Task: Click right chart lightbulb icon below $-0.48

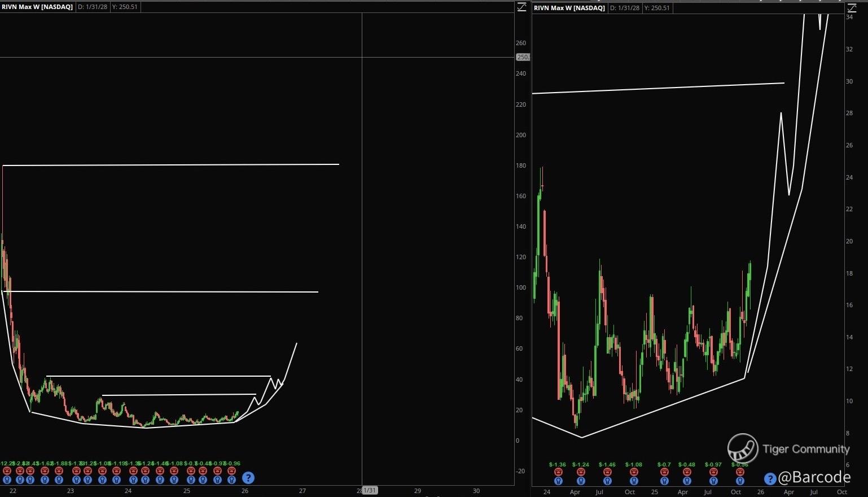Action: (687, 481)
